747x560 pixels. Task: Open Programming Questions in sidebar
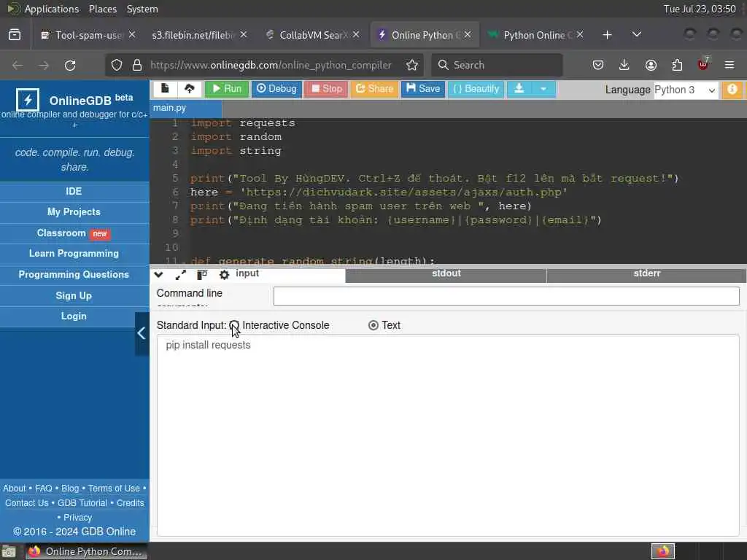pyautogui.click(x=74, y=275)
